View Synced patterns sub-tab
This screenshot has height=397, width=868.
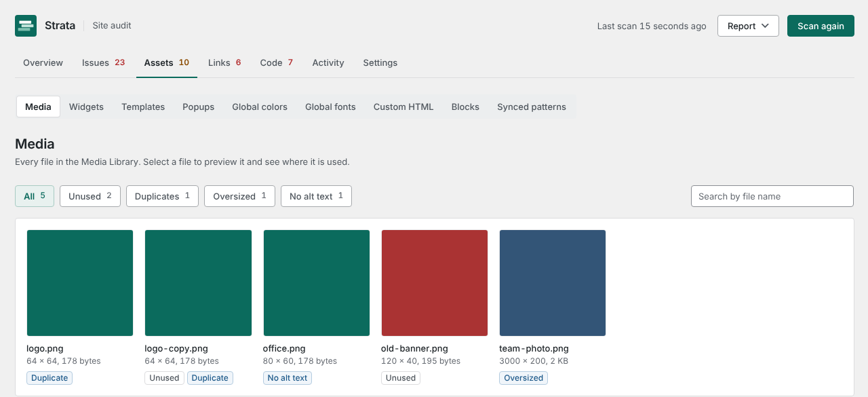(532, 107)
